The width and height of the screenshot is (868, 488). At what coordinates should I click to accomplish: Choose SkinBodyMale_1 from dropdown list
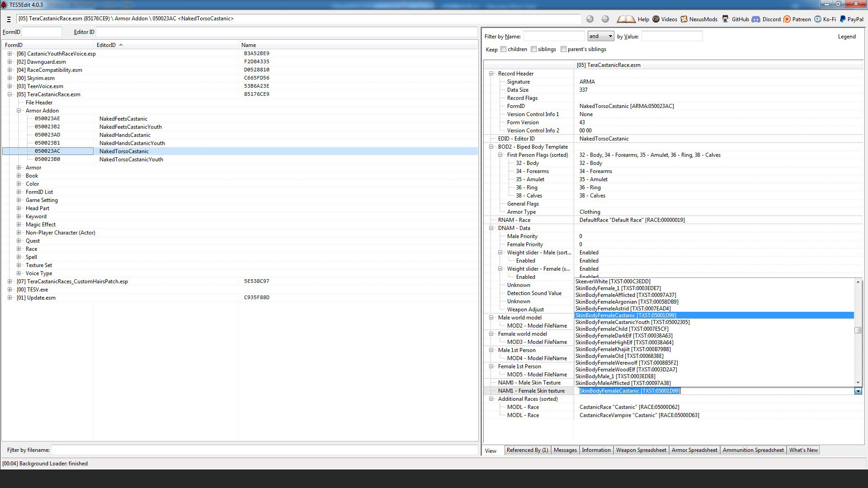click(714, 376)
